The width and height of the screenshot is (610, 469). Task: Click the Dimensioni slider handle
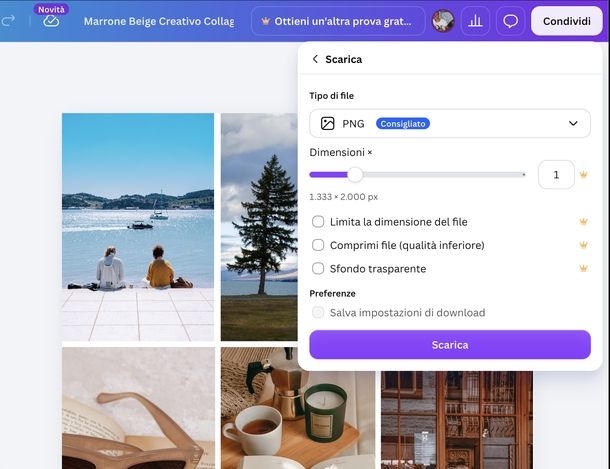[355, 175]
